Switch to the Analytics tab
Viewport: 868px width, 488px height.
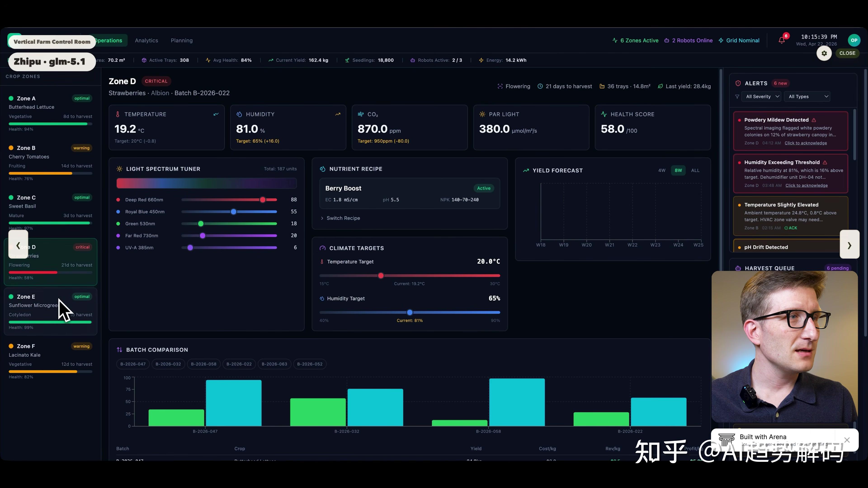click(x=146, y=40)
